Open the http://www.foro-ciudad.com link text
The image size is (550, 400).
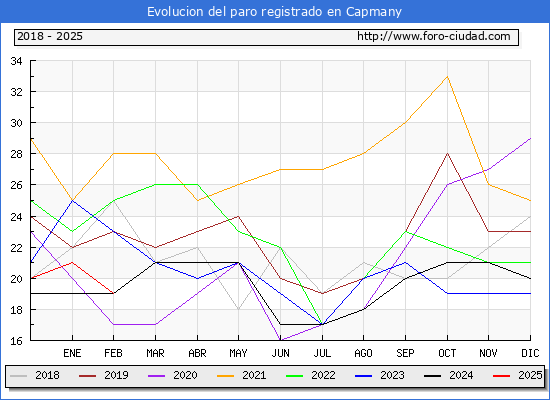pos(434,36)
